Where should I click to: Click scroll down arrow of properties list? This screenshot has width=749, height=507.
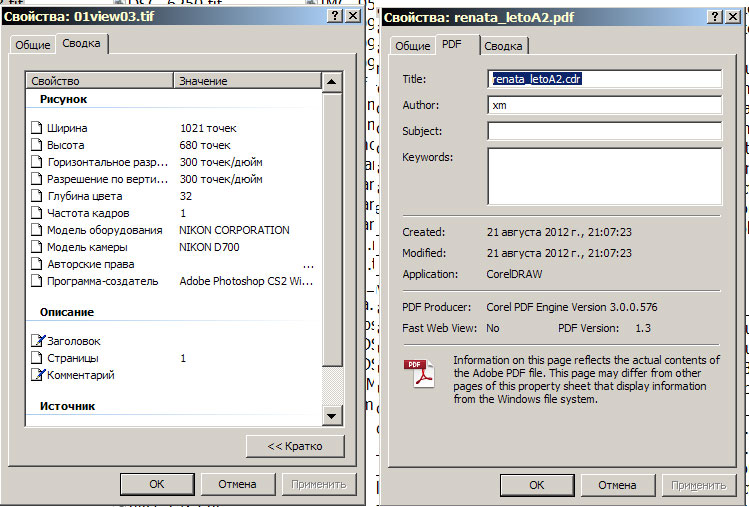click(332, 416)
